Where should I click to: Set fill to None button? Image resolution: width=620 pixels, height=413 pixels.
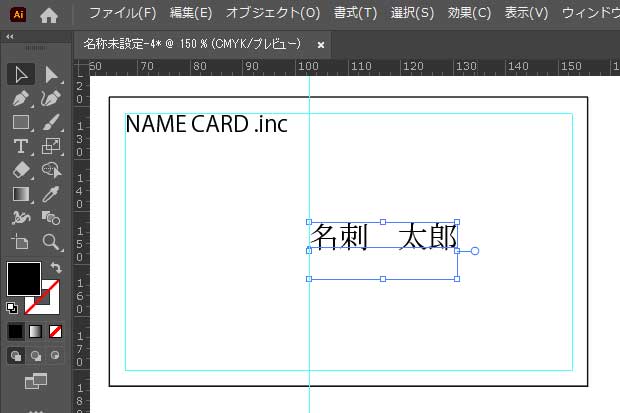coord(55,332)
